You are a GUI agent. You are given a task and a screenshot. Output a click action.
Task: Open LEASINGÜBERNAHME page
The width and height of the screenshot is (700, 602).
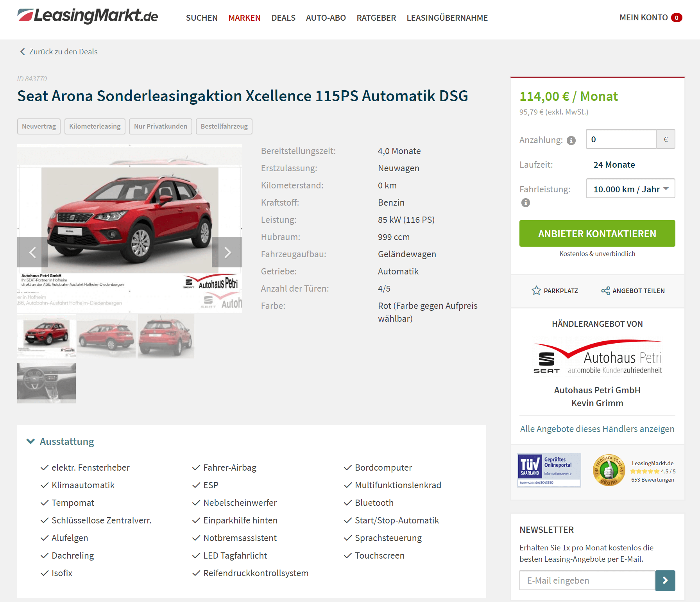[x=447, y=18]
